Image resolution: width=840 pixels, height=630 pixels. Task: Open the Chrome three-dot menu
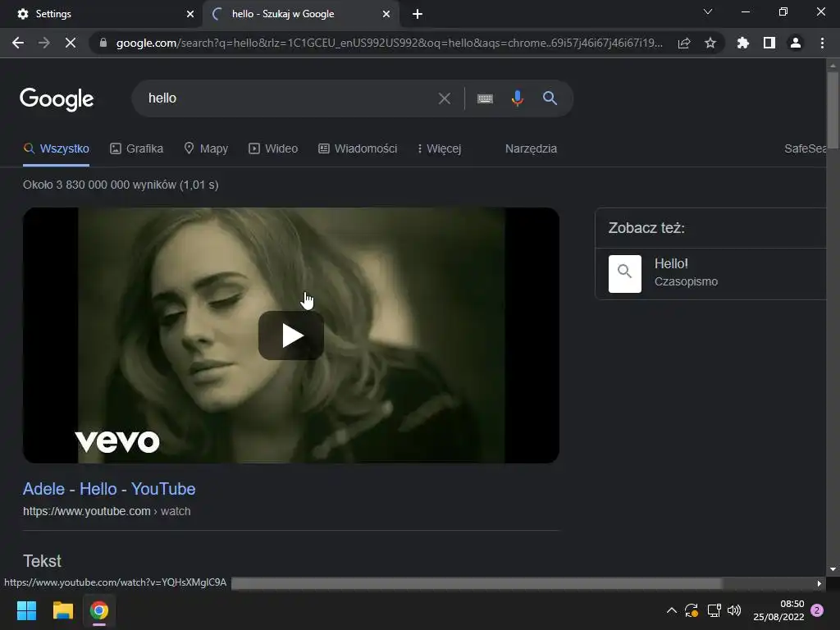[822, 43]
